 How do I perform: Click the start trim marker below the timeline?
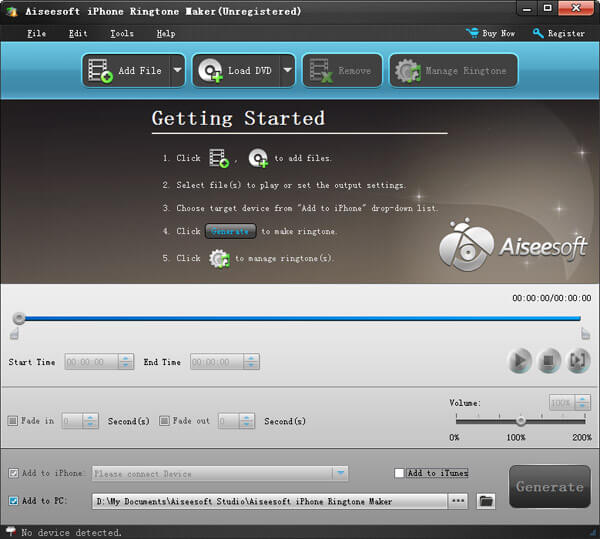[14, 334]
